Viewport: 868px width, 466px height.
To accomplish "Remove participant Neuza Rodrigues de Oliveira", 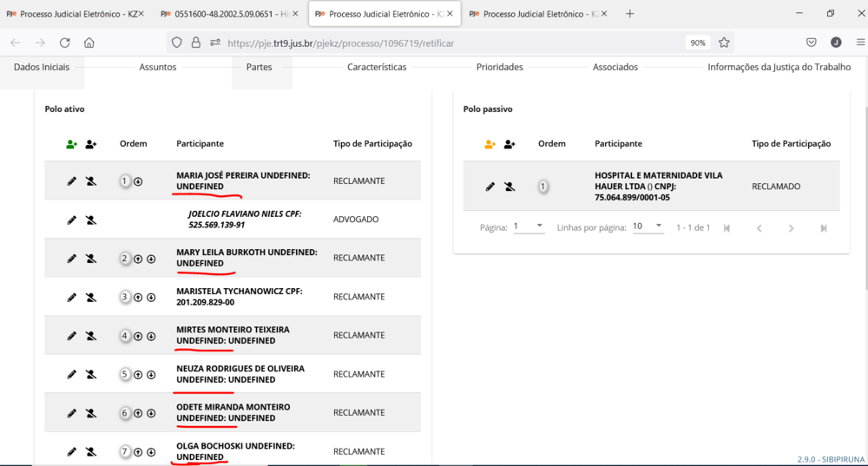I will (91, 375).
